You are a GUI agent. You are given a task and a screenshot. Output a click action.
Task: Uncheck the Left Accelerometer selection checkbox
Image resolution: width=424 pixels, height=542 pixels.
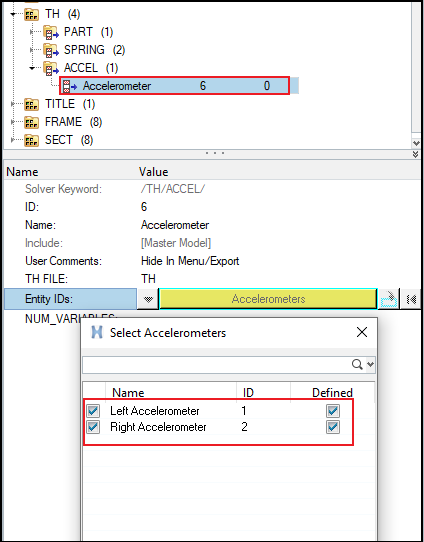coord(93,411)
